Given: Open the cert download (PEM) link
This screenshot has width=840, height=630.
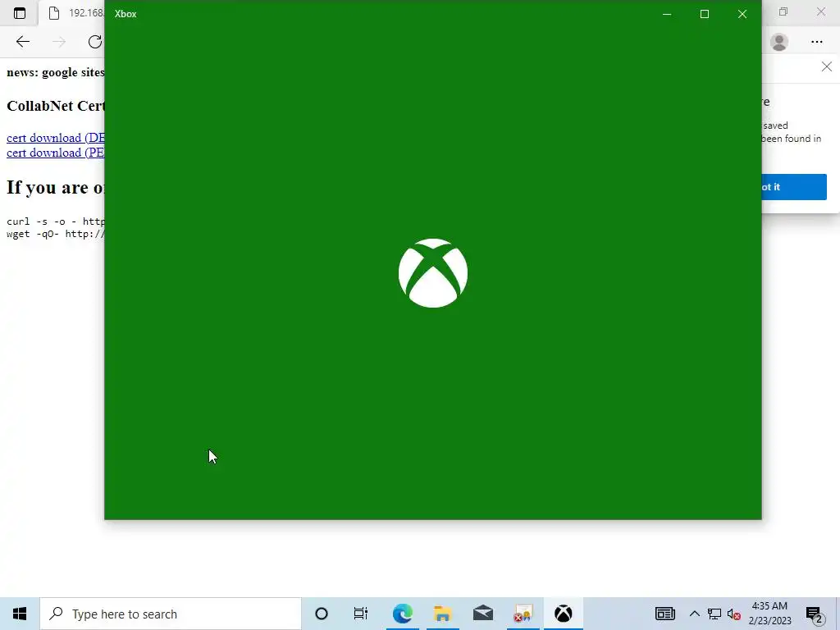Looking at the screenshot, I should 55,153.
